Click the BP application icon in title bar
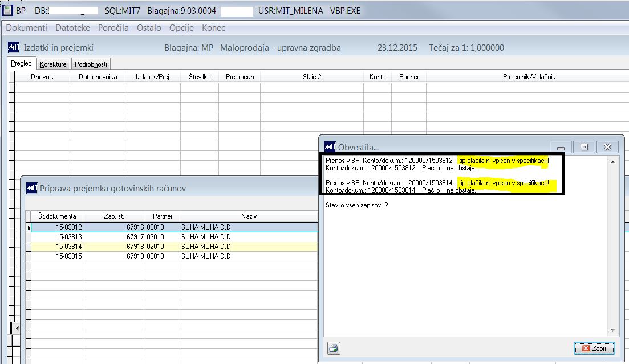 (7, 10)
